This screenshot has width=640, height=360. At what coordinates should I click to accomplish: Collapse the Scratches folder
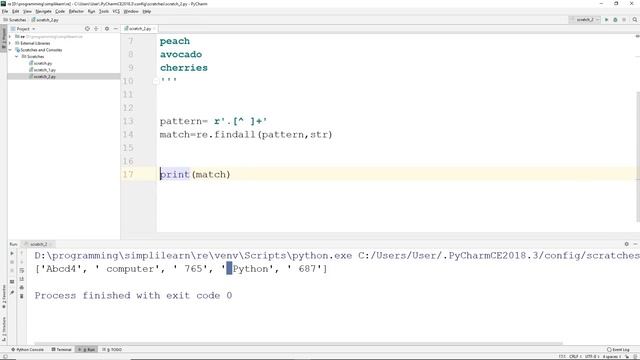point(17,56)
